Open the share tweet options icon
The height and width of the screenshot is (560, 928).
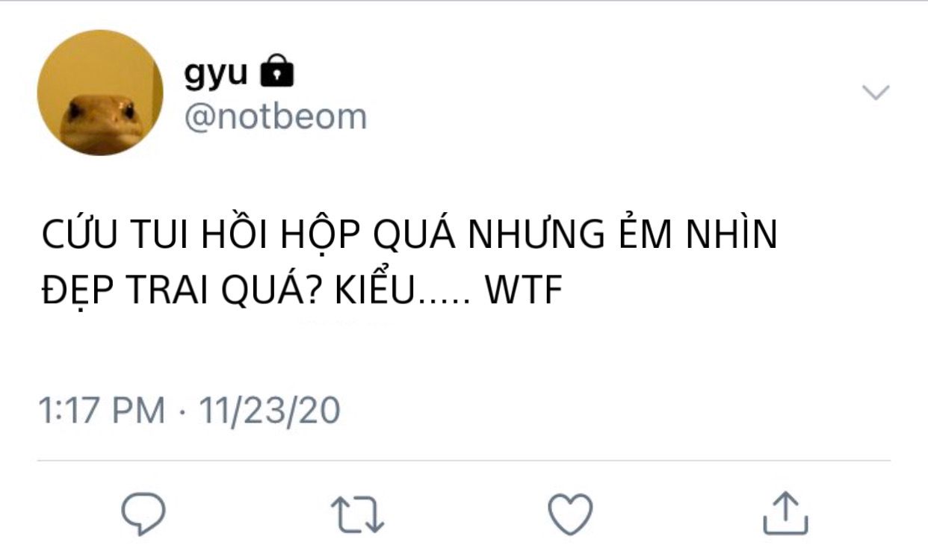785,512
